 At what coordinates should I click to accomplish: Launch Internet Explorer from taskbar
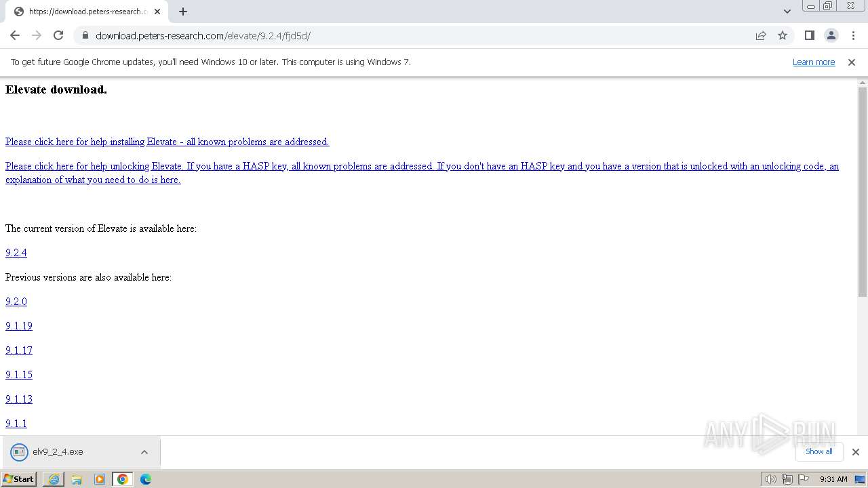pyautogui.click(x=54, y=479)
